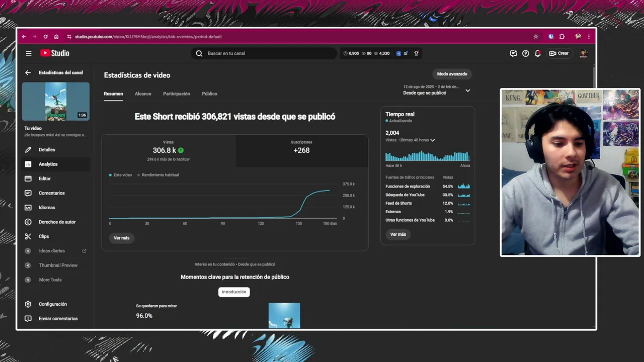Switch to the Público tab
644x362 pixels.
point(209,94)
